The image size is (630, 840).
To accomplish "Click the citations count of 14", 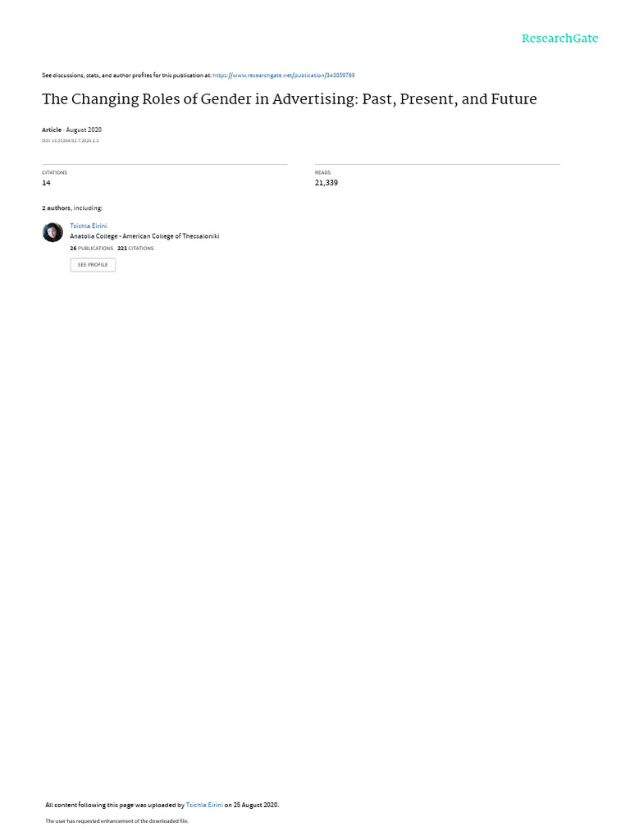I will point(46,183).
